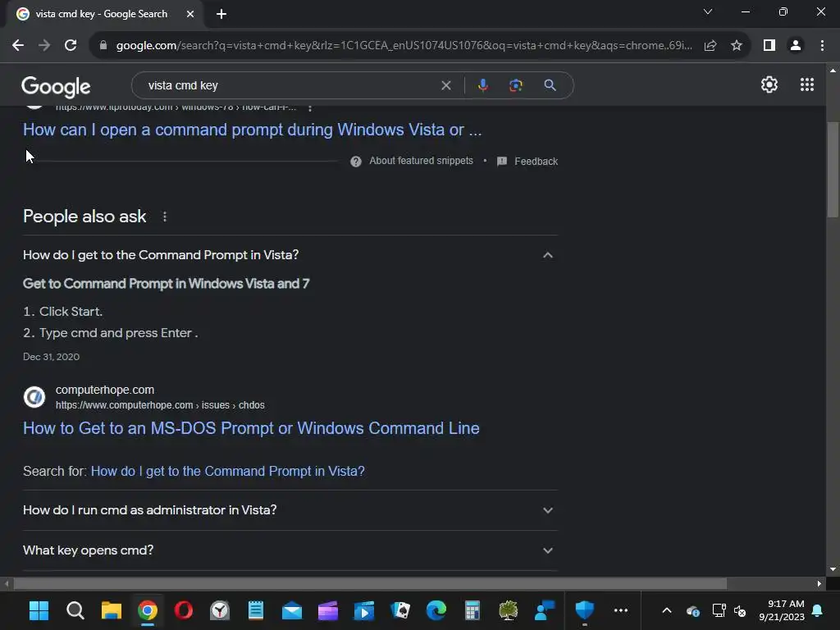The width and height of the screenshot is (840, 630).
Task: Show more taskbar apps overflow
Action: 621,610
